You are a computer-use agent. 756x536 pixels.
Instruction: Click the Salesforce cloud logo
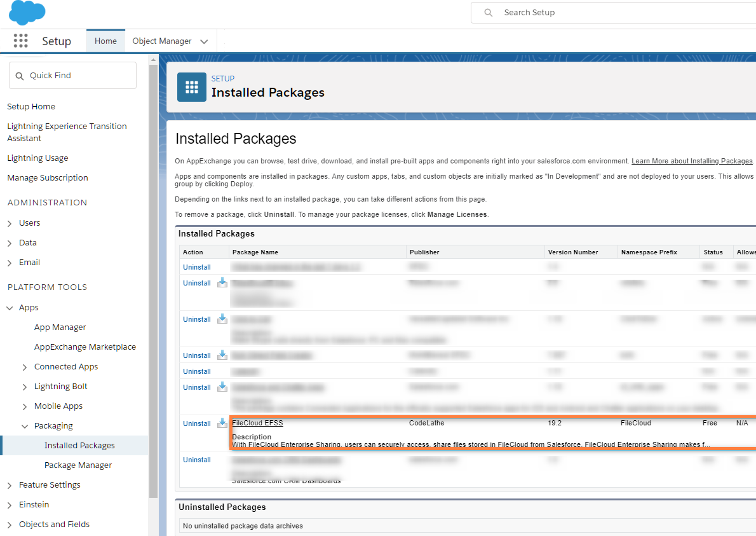click(27, 13)
